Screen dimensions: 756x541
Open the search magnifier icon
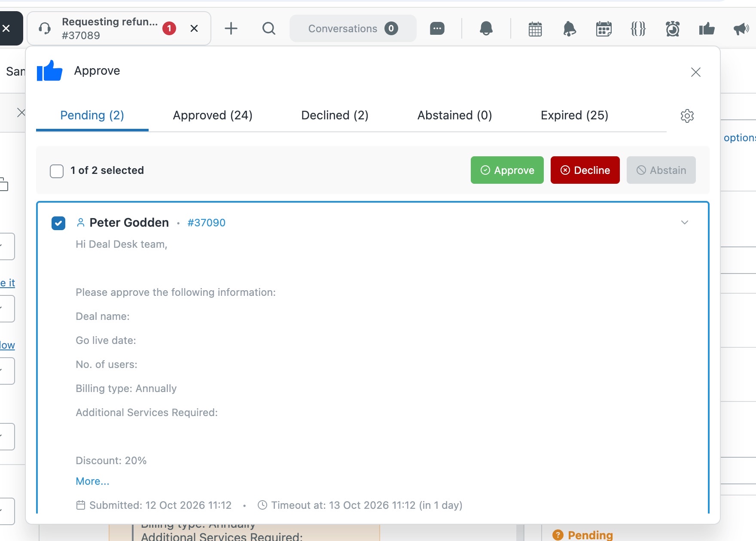[x=269, y=28]
